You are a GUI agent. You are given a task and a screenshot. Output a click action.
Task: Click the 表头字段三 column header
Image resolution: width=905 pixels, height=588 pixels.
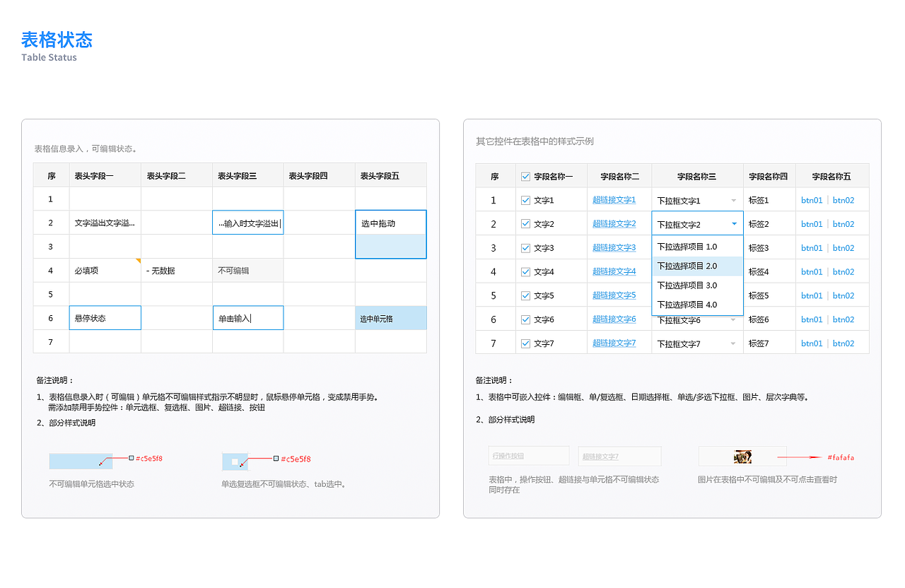point(248,175)
